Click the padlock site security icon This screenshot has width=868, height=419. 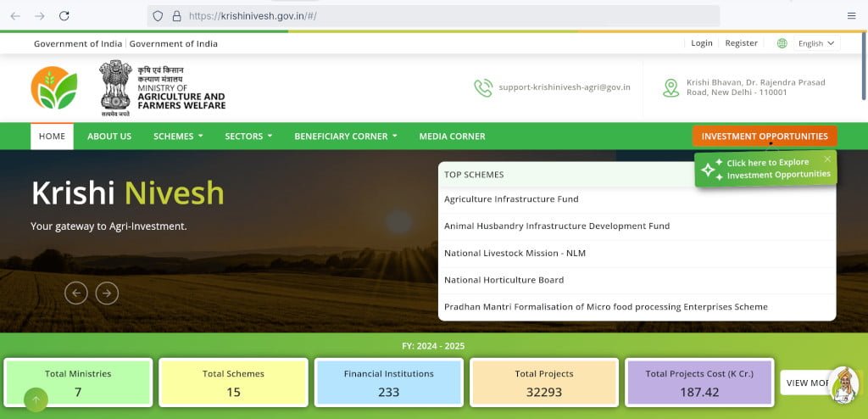click(176, 16)
